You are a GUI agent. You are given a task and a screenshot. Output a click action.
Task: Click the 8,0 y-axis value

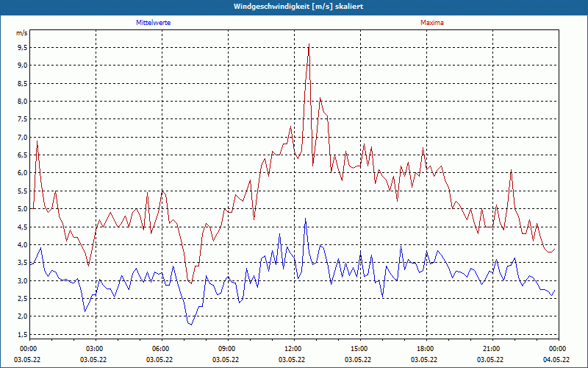[23, 101]
